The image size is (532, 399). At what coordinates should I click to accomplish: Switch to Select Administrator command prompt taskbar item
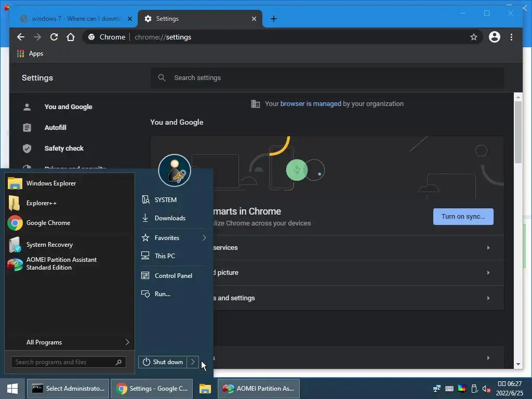click(68, 389)
